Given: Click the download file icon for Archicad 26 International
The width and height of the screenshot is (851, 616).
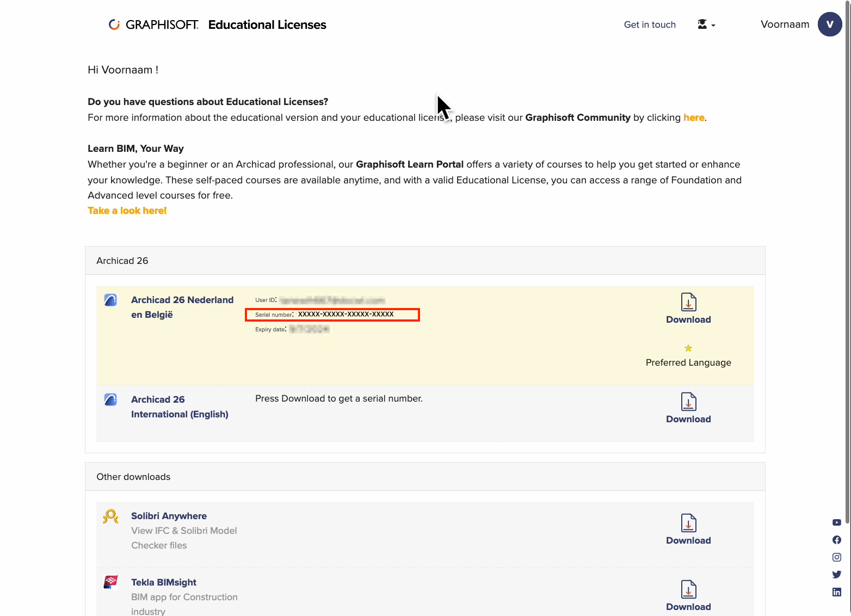Looking at the screenshot, I should click(688, 402).
